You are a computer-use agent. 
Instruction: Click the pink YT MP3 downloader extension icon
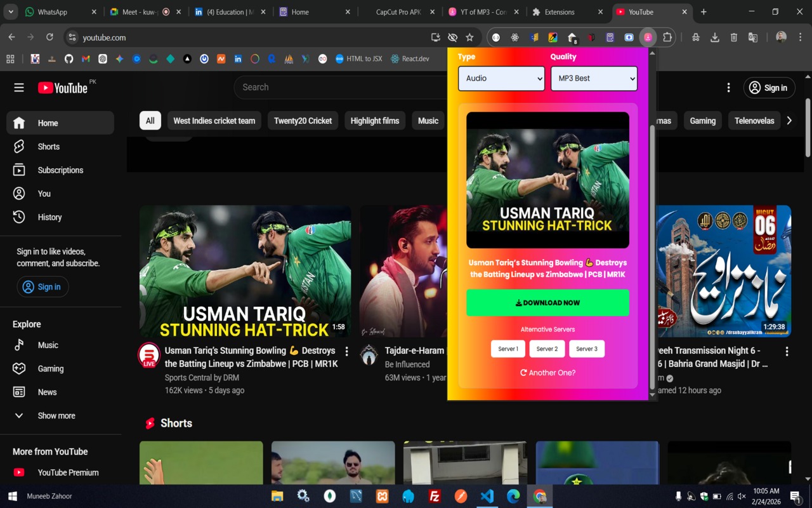click(x=648, y=37)
